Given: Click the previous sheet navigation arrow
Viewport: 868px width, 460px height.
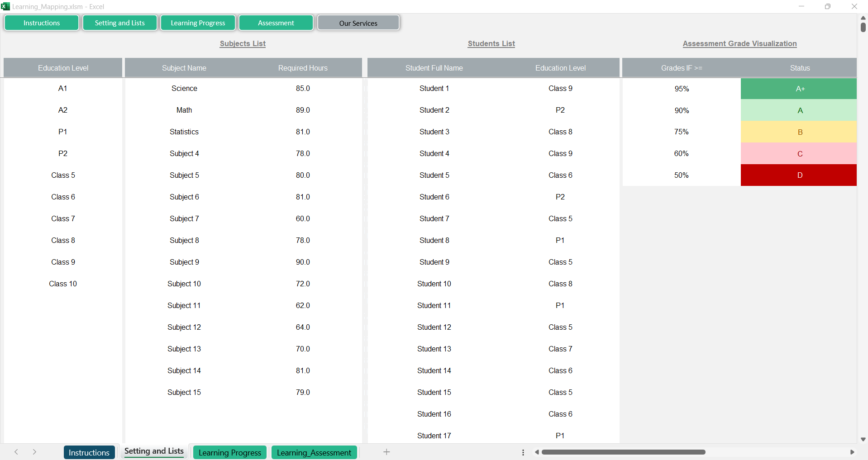Looking at the screenshot, I should [16, 452].
